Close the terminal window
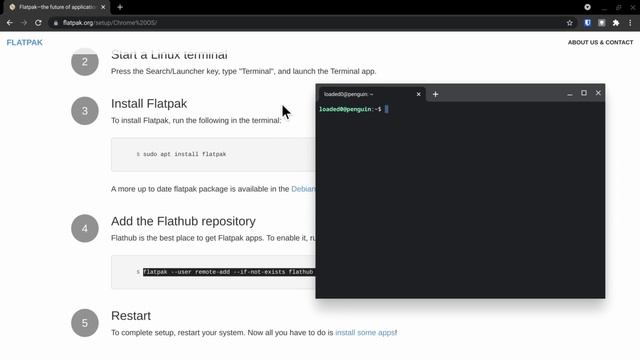Viewport: 640px width, 360px height. [x=598, y=93]
